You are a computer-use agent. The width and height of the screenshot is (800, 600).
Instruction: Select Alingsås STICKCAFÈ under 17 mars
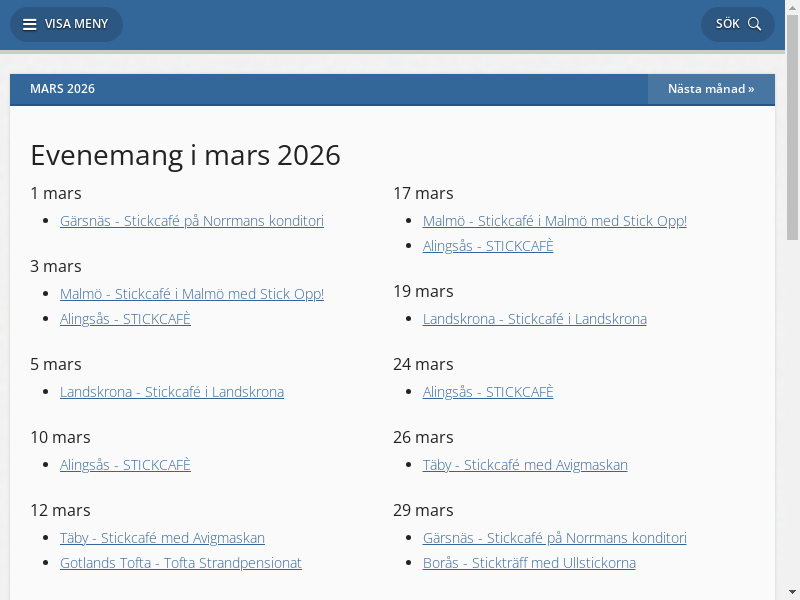click(x=488, y=246)
